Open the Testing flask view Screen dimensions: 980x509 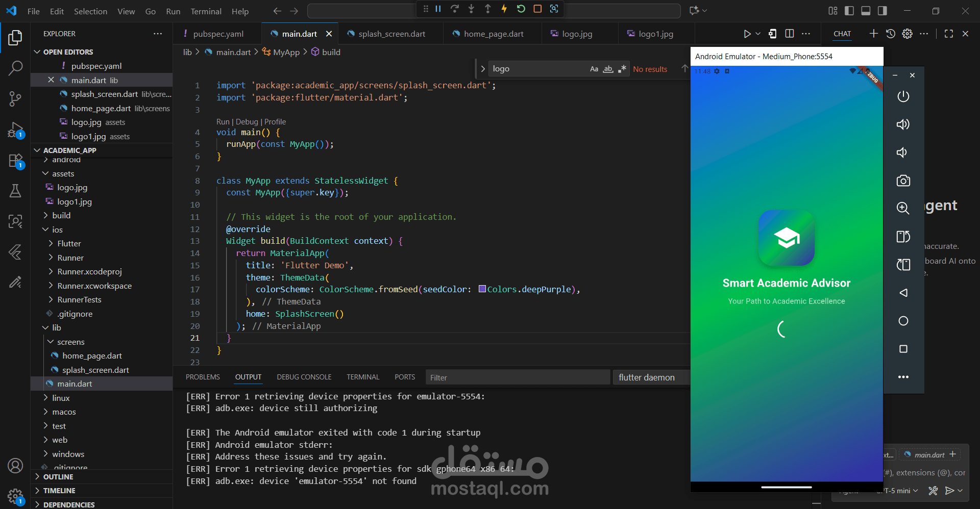click(x=15, y=191)
